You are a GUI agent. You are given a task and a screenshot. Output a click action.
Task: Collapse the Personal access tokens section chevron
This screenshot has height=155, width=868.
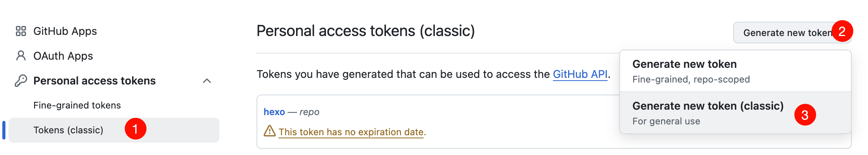tap(207, 81)
